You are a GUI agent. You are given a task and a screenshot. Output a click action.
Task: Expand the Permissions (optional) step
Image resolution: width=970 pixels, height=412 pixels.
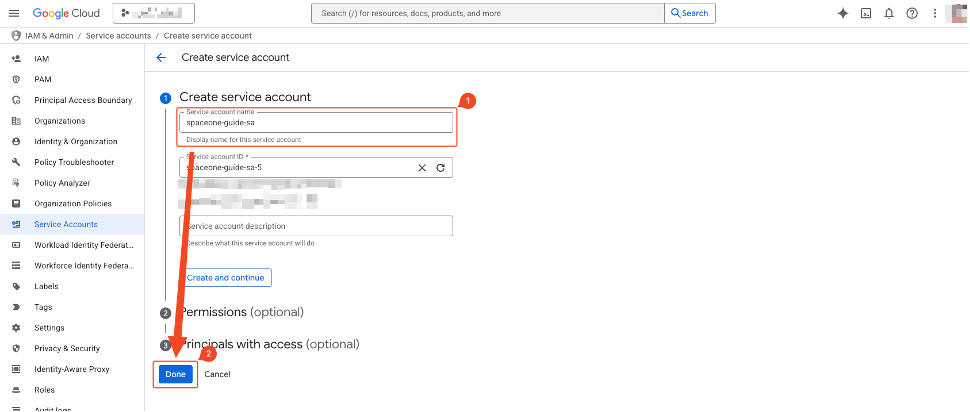point(241,312)
